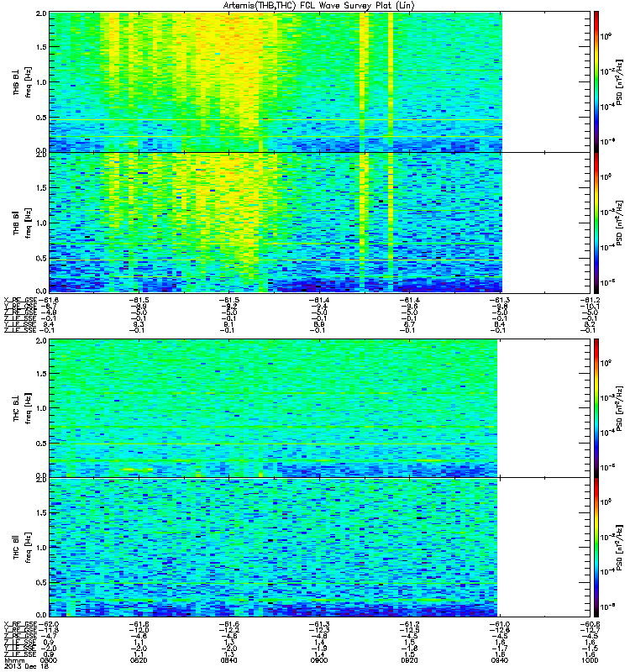Click the '0.5' frequency tick of THB B∥ panel

41,258
